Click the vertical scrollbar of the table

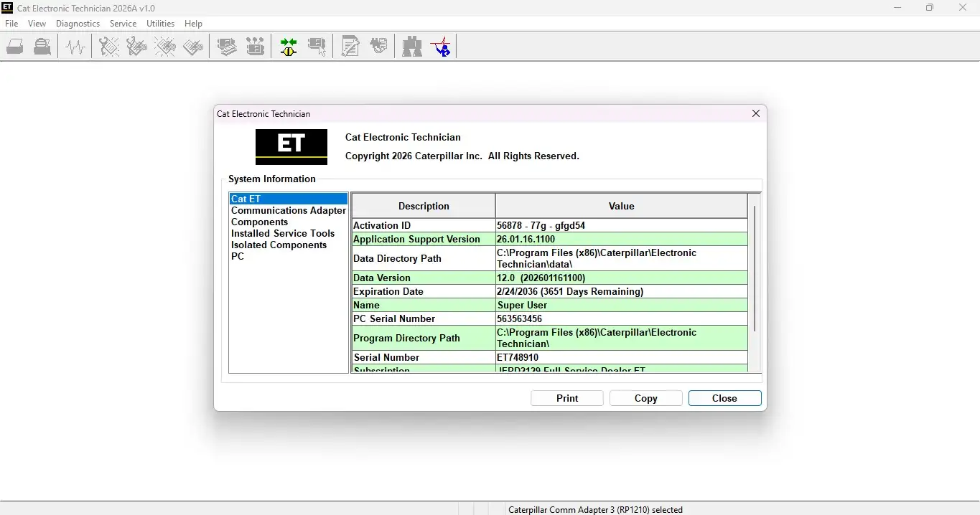tap(754, 269)
